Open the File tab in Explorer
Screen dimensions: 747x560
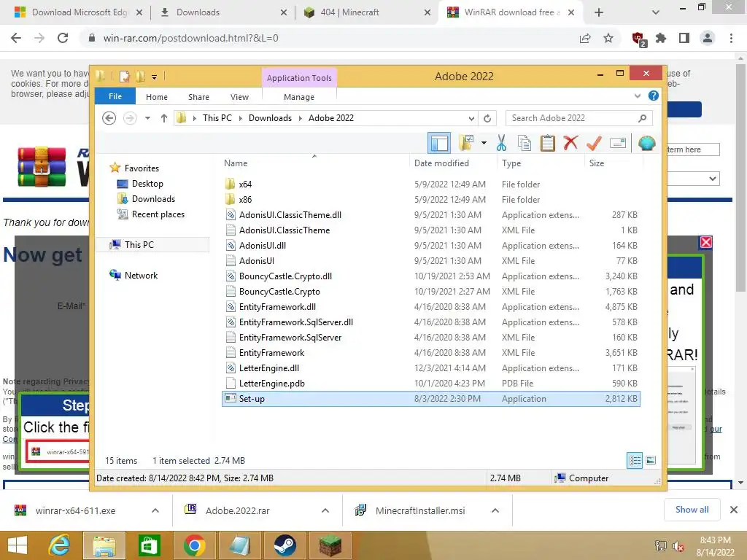click(x=115, y=96)
